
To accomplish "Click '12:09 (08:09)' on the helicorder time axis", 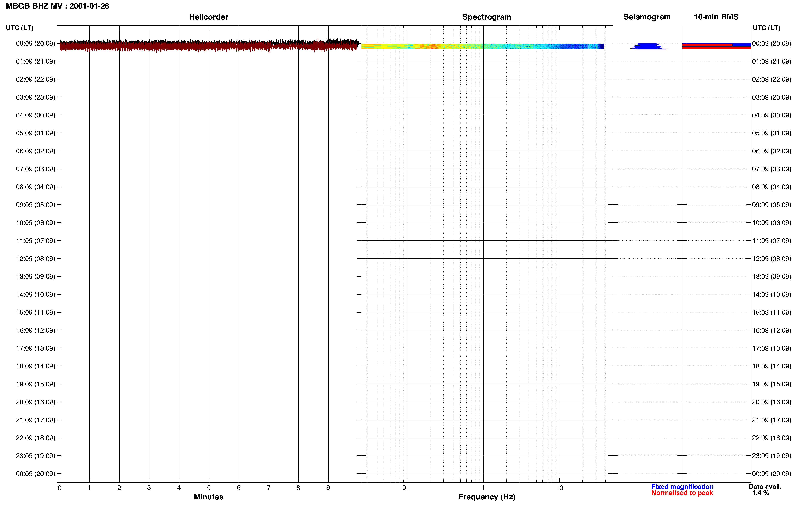I will click(x=36, y=259).
